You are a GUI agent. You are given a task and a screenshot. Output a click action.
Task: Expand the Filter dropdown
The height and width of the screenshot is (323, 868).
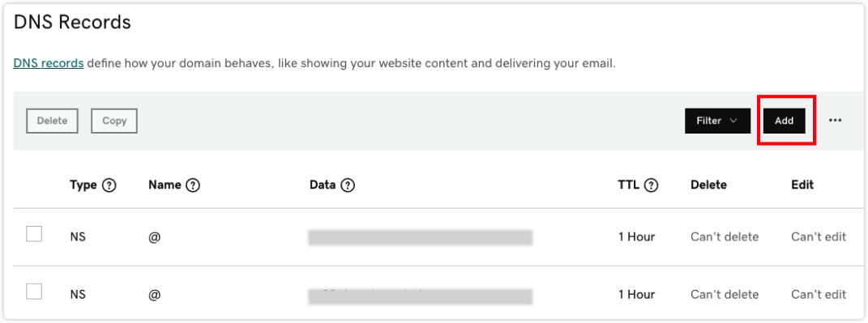[x=717, y=121]
